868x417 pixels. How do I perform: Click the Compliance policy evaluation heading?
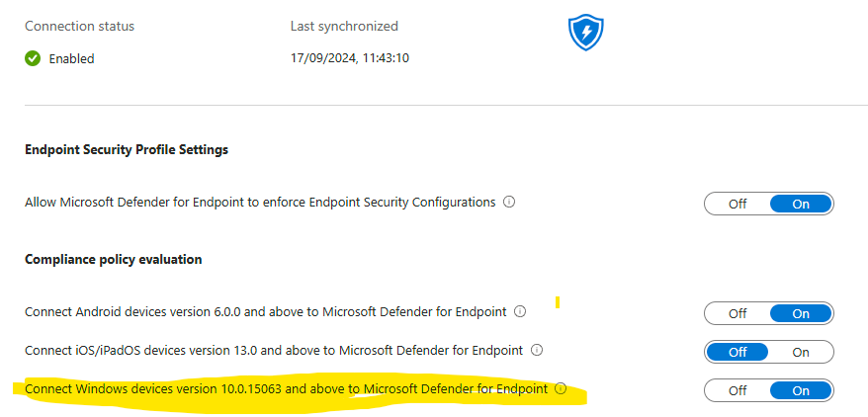click(114, 259)
